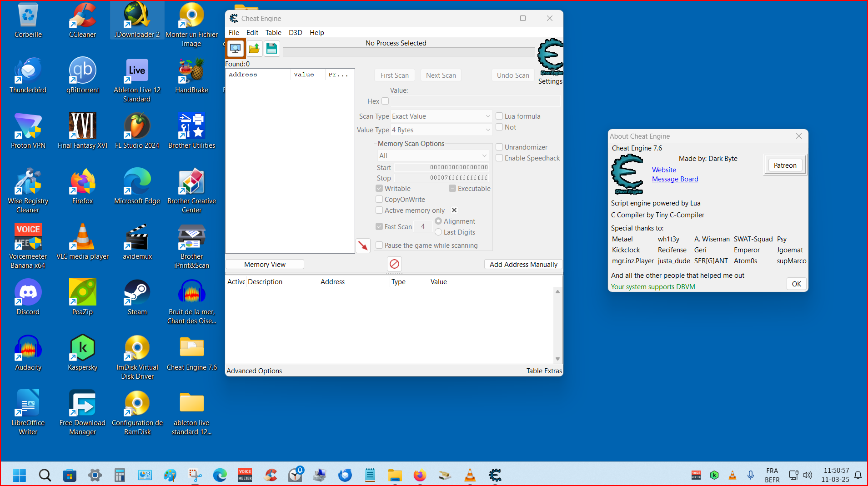Open the D3D menu
Image resolution: width=868 pixels, height=486 pixels.
pyautogui.click(x=296, y=32)
